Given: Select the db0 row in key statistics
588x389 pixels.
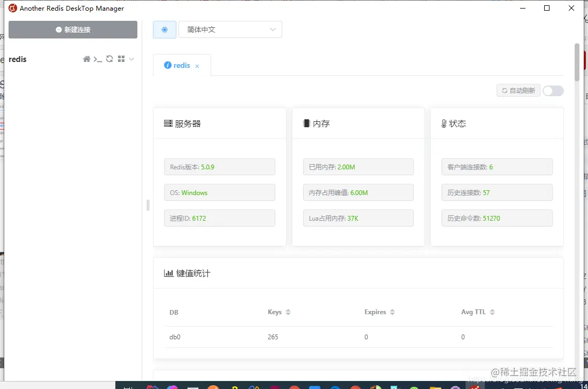Looking at the screenshot, I should click(x=175, y=337).
